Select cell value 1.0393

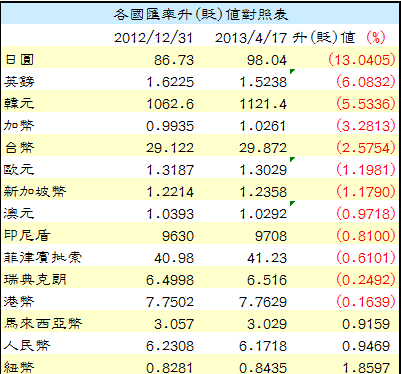tap(170, 214)
